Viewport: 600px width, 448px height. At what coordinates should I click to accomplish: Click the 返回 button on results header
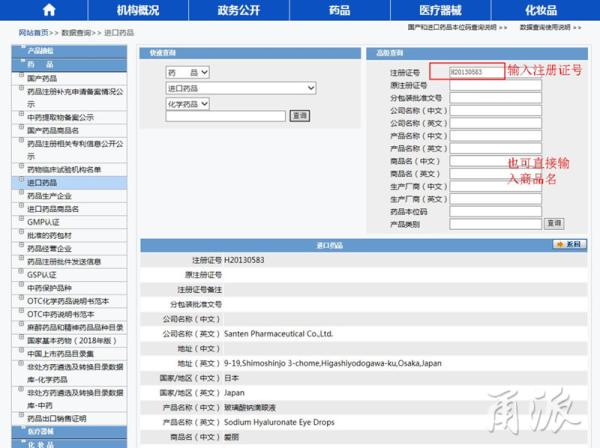569,244
